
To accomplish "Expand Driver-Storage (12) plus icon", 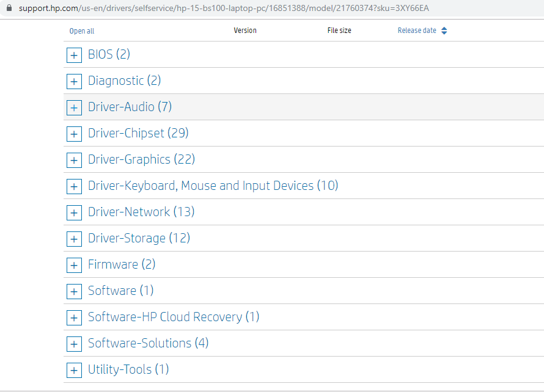I will pos(74,239).
